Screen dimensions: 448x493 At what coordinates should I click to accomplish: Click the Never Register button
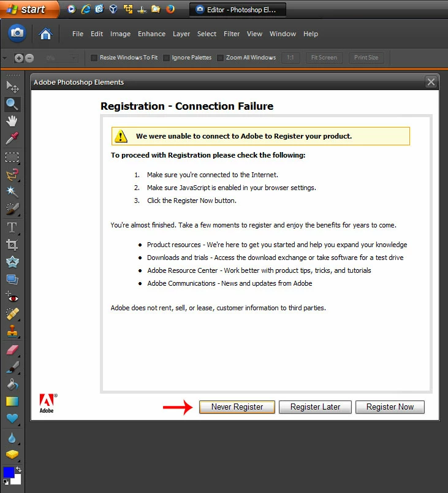237,407
